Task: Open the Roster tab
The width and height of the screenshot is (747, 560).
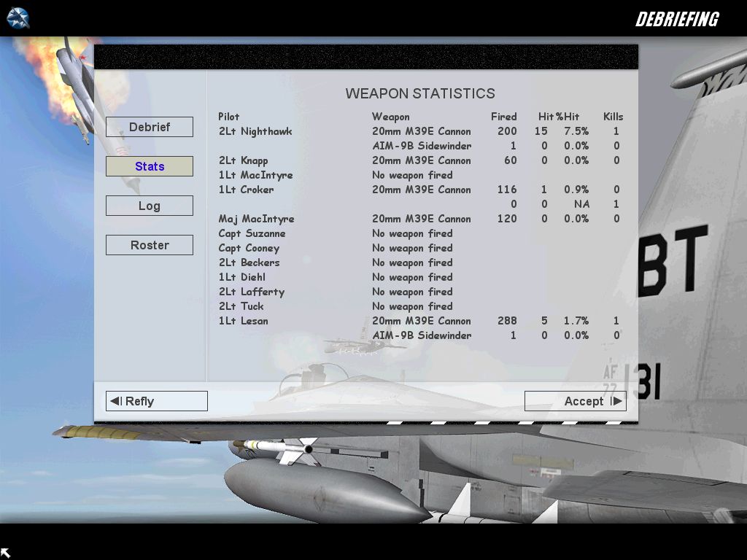Action: (x=150, y=245)
